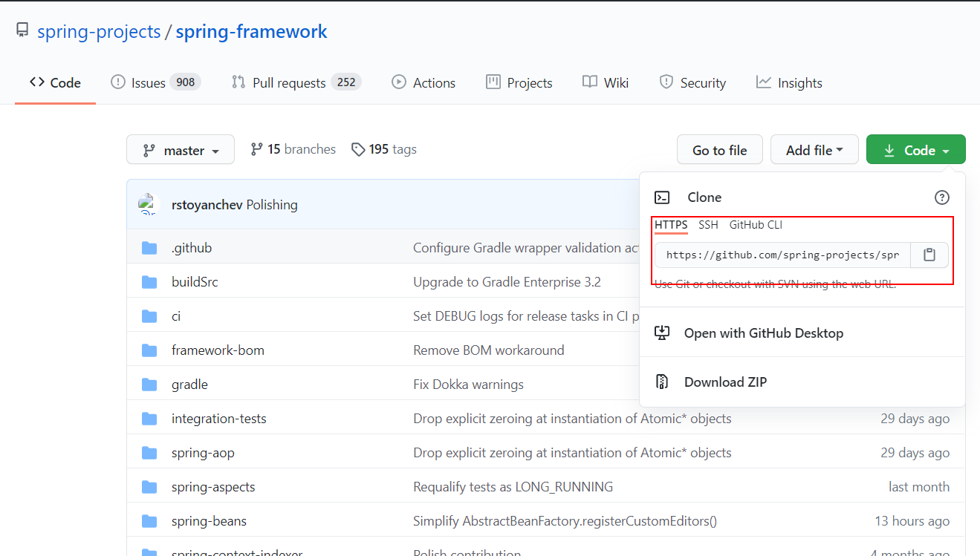Open the ci folder
The height and width of the screenshot is (556, 980).
176,316
